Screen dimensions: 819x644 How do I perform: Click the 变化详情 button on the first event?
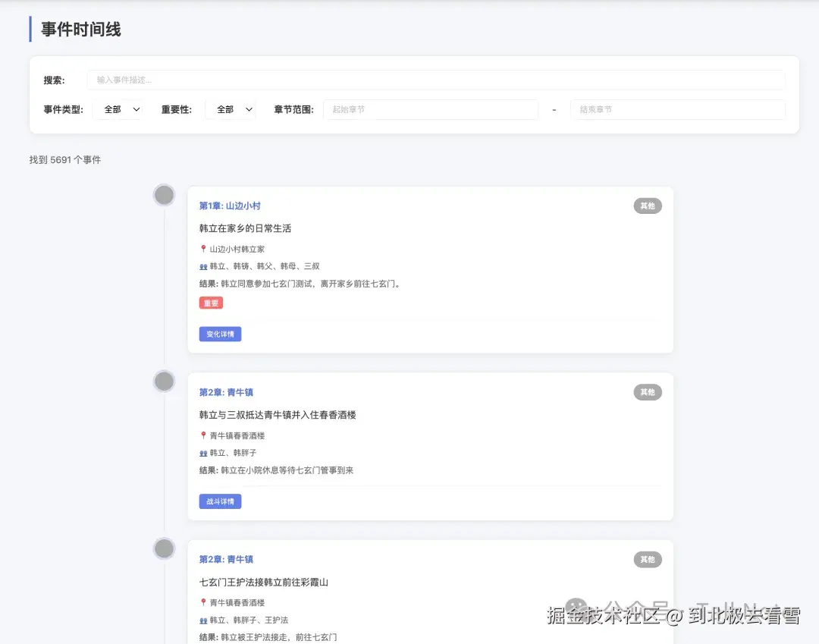(x=220, y=334)
